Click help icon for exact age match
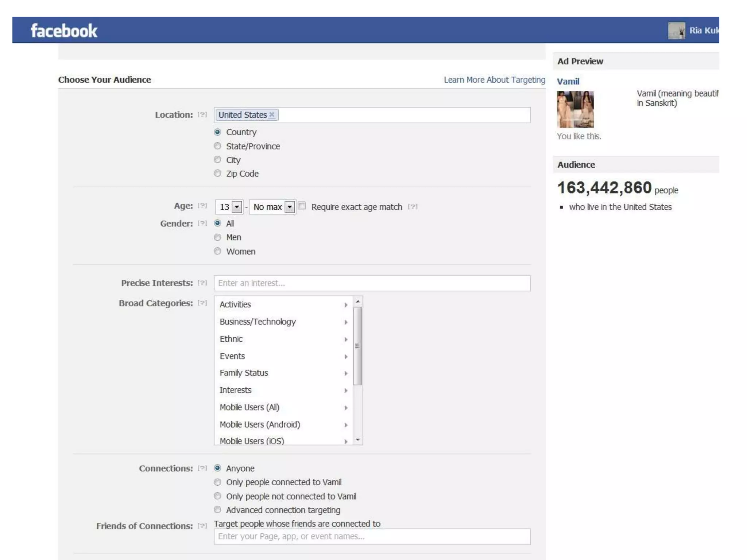 [x=413, y=207]
